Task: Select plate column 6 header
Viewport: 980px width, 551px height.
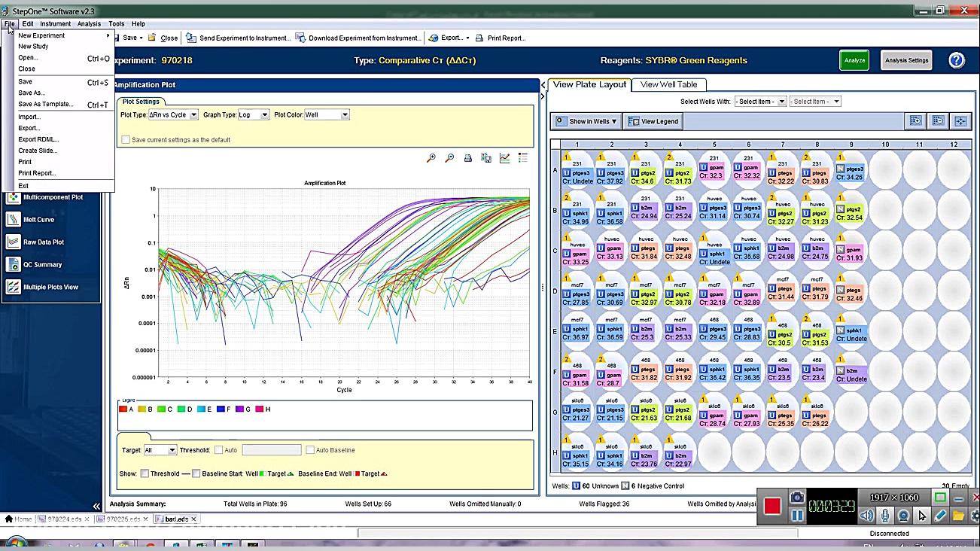Action: [748, 145]
